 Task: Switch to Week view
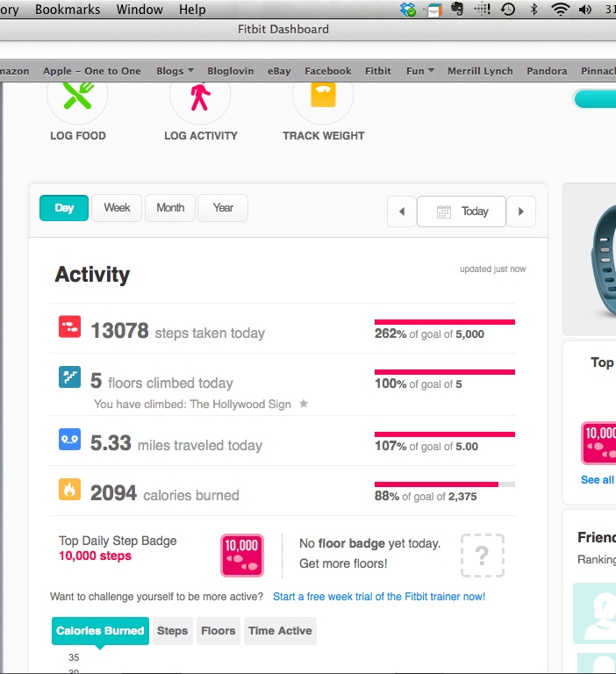[117, 208]
